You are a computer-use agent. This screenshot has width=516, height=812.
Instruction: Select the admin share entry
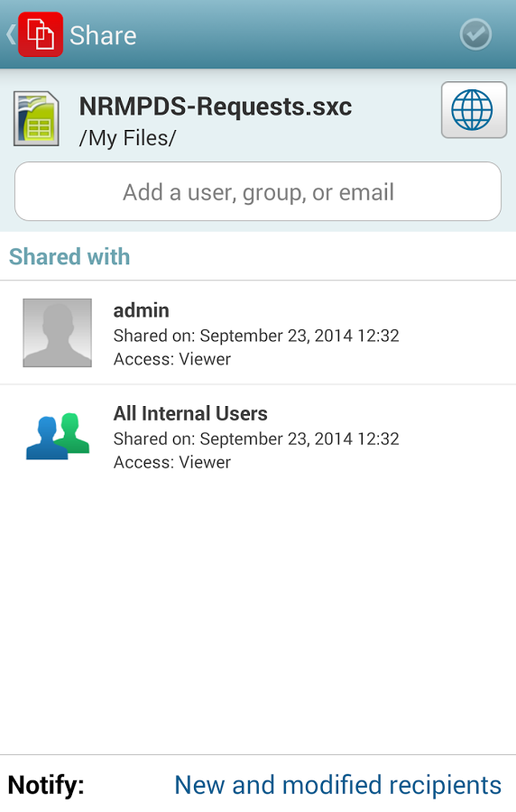point(258,333)
